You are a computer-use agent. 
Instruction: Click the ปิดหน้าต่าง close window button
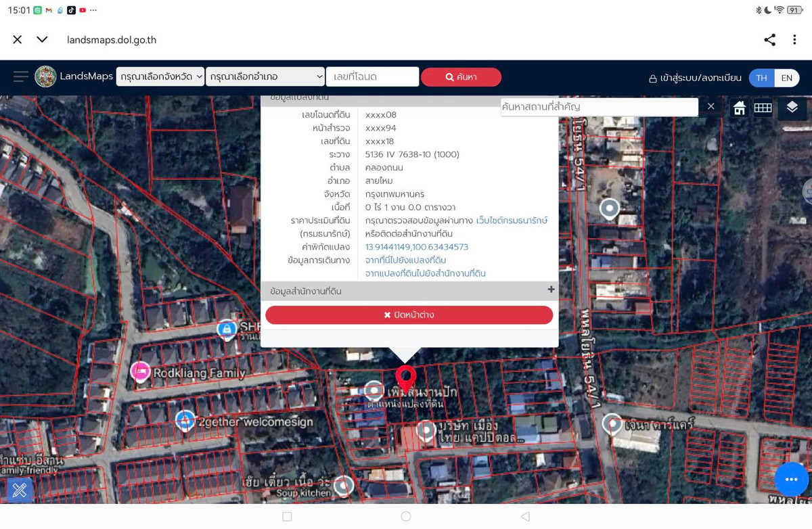click(x=409, y=315)
